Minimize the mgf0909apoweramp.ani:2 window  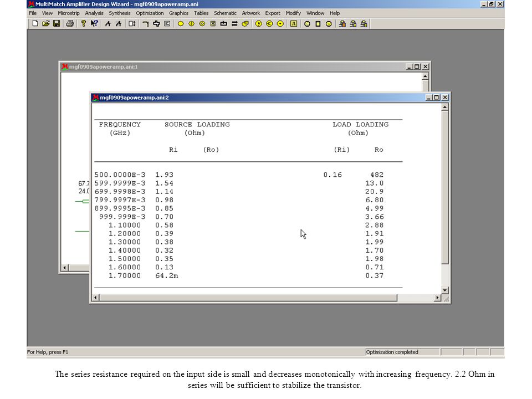point(429,98)
